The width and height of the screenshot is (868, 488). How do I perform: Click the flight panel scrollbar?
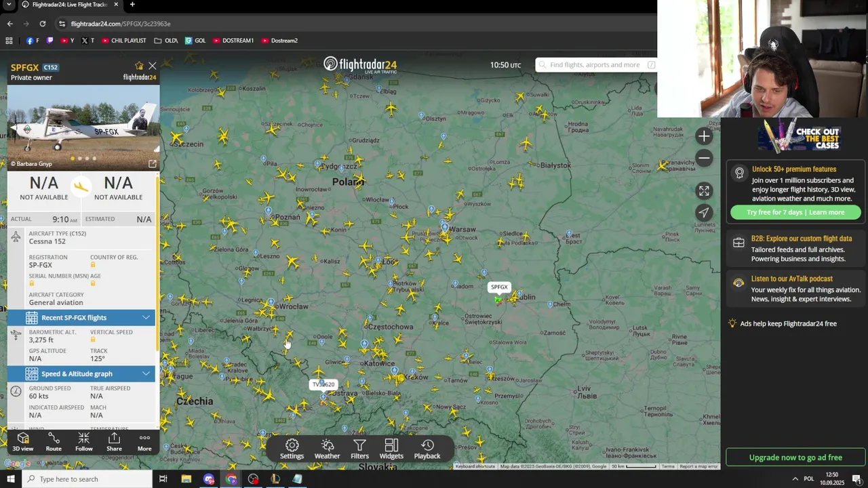[x=158, y=264]
